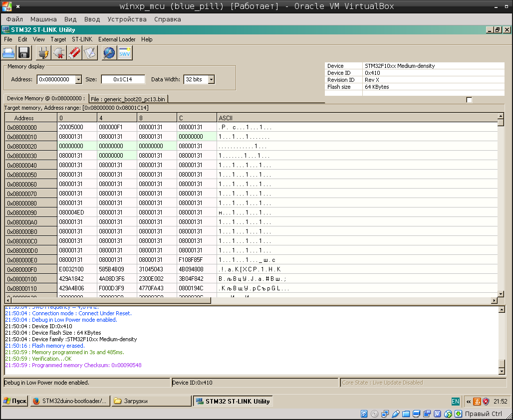Click the Пуск start button
This screenshot has width=513, height=420.
point(15,401)
